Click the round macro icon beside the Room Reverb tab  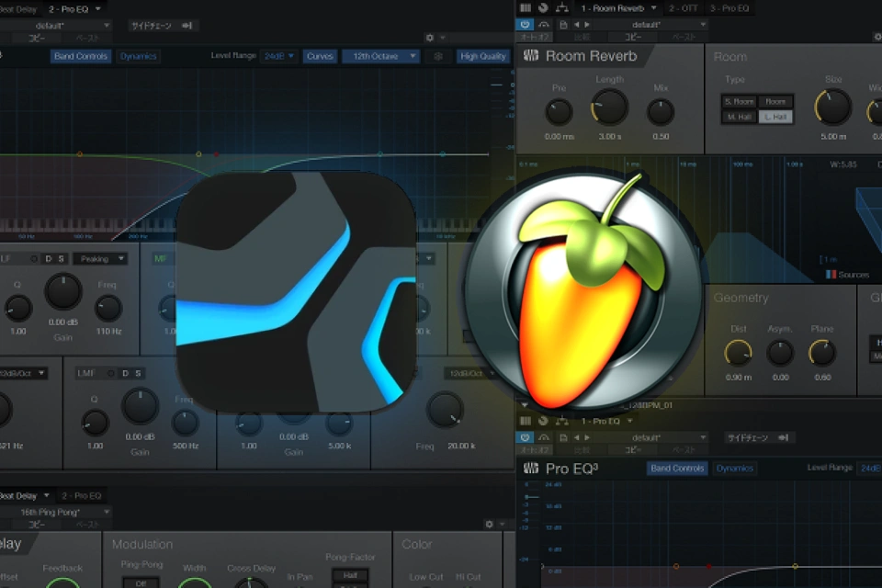coord(543,8)
